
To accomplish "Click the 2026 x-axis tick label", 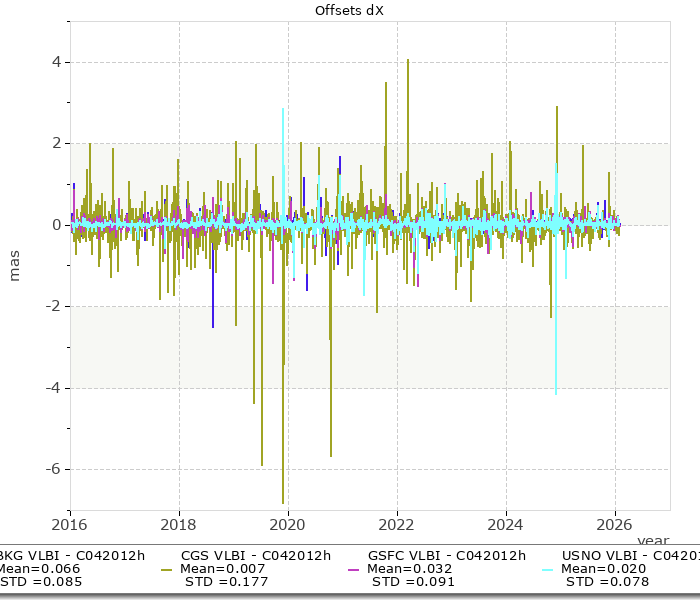I will click(x=615, y=523).
